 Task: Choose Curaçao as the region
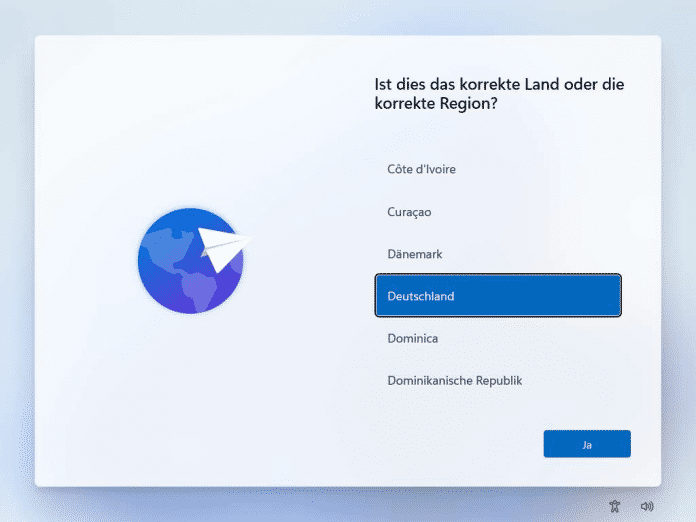pos(409,212)
